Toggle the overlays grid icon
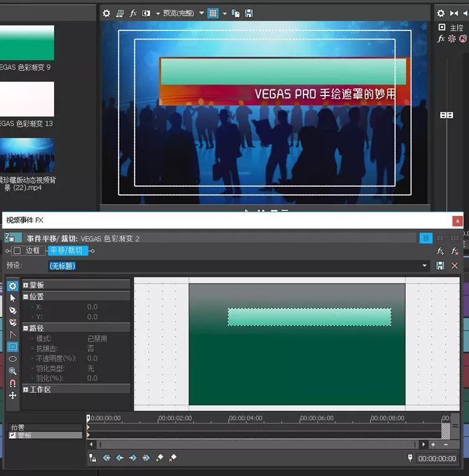The image size is (469, 476). 213,14
